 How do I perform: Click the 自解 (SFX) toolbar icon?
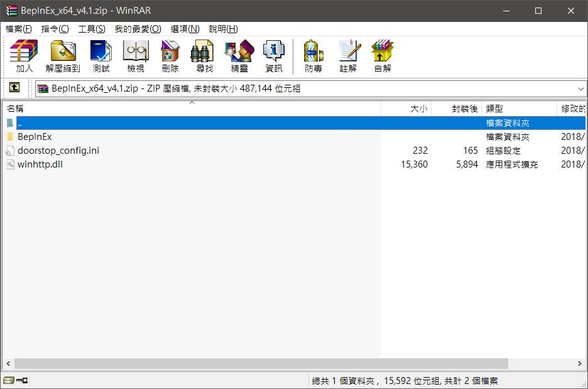click(383, 56)
